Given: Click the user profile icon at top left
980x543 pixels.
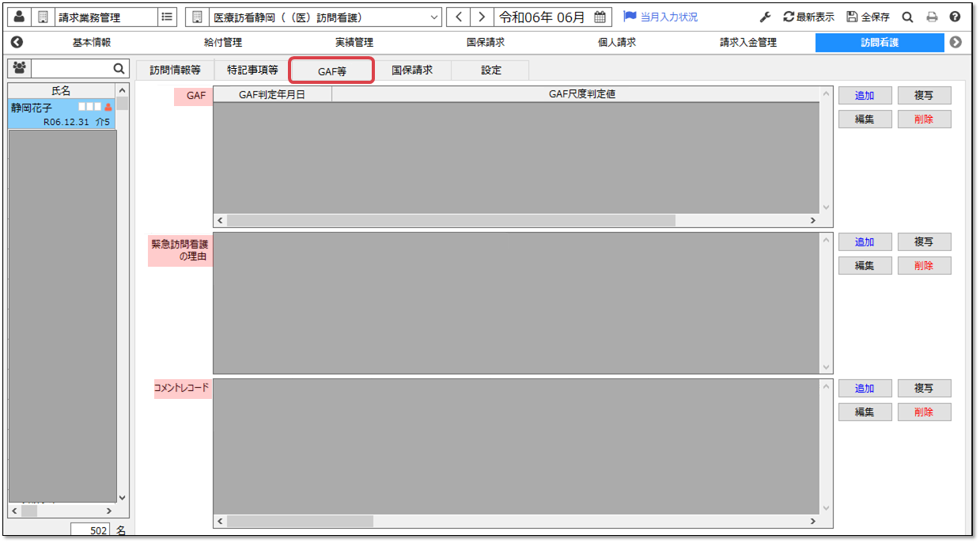Looking at the screenshot, I should point(20,17).
